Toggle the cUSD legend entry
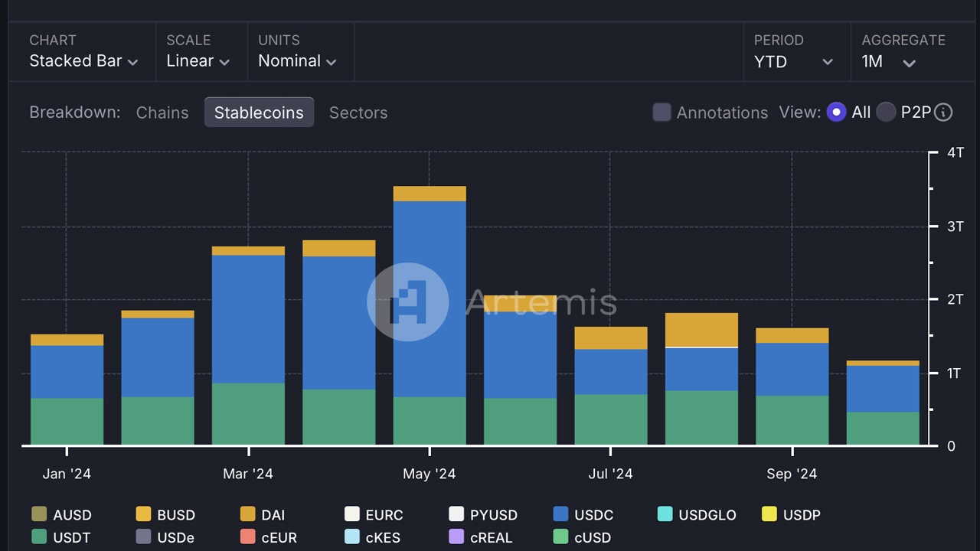 582,537
